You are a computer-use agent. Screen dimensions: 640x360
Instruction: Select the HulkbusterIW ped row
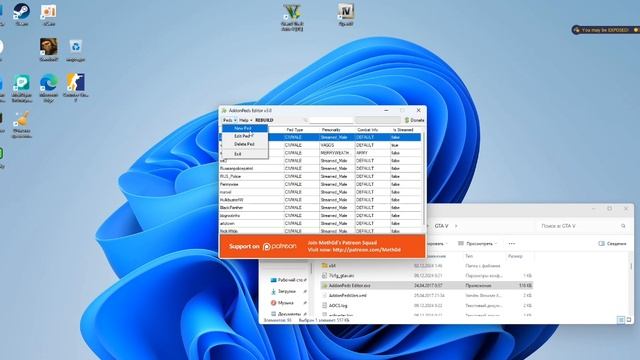[x=320, y=200]
